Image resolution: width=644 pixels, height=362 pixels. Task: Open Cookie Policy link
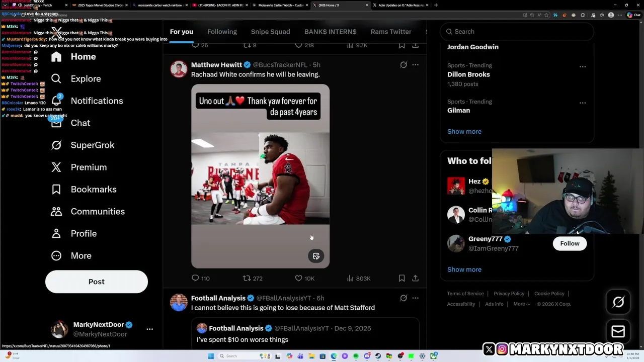(549, 294)
